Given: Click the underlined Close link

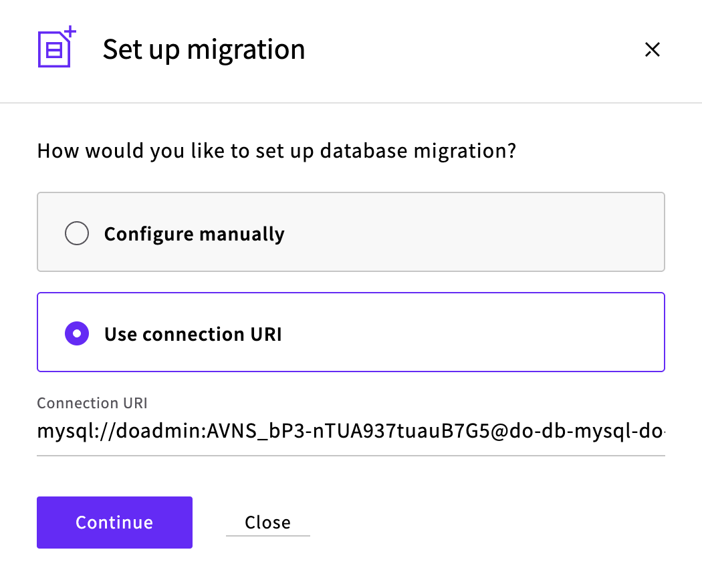Looking at the screenshot, I should pyautogui.click(x=267, y=523).
